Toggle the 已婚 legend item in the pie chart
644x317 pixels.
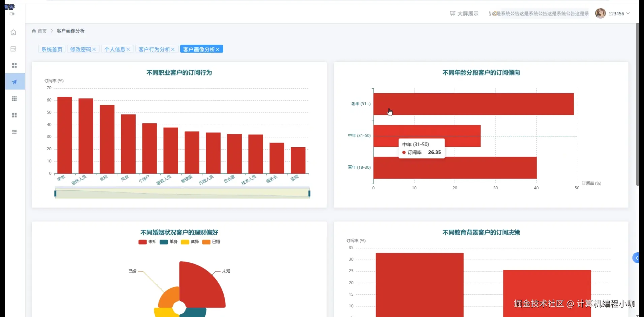(211, 242)
